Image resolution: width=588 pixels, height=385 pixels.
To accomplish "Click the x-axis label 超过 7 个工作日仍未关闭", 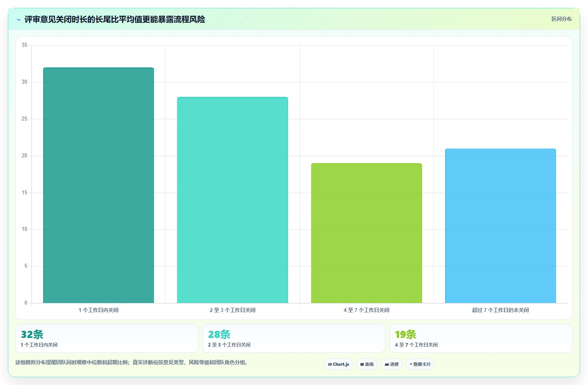I will coord(500,310).
